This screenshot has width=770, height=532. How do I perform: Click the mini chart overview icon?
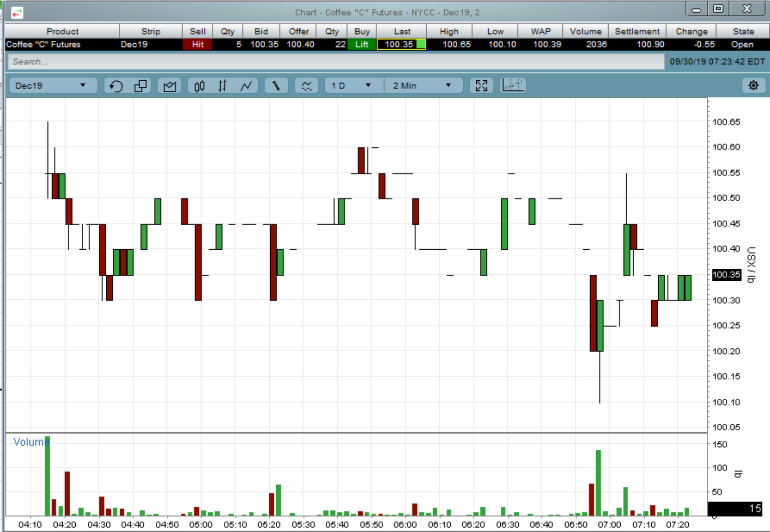pos(513,85)
